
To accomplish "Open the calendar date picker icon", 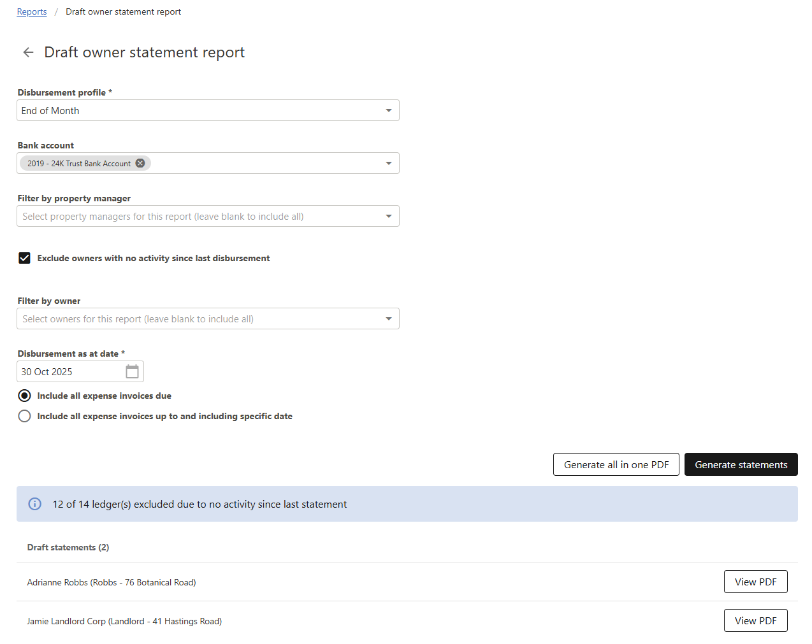I will [x=132, y=371].
